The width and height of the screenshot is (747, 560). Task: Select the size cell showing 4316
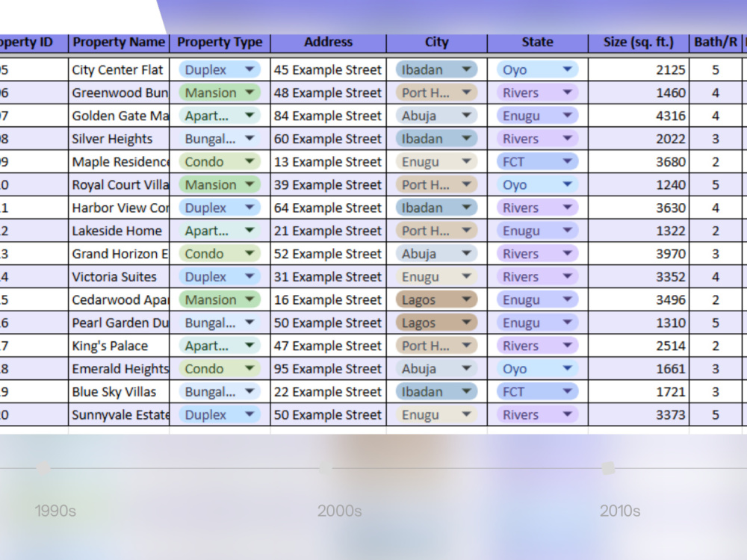639,116
